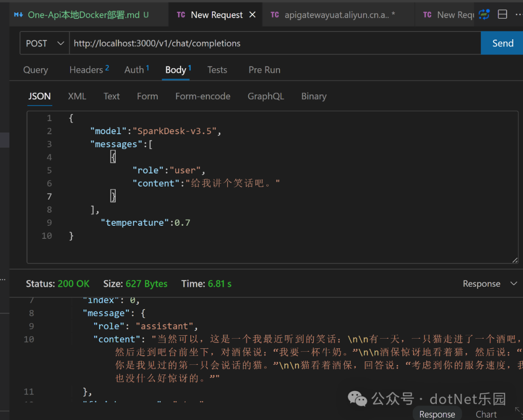Open the Query tab
The image size is (523, 420).
pyautogui.click(x=36, y=70)
